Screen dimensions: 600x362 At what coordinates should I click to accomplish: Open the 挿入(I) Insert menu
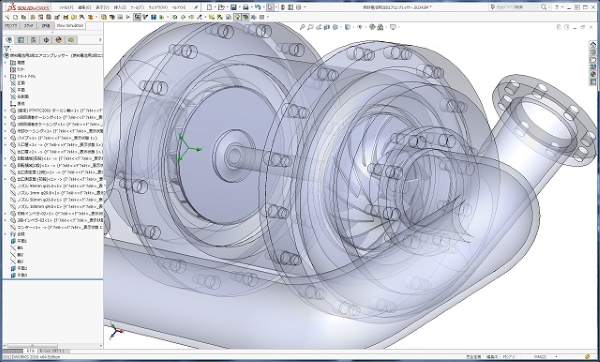pyautogui.click(x=120, y=7)
